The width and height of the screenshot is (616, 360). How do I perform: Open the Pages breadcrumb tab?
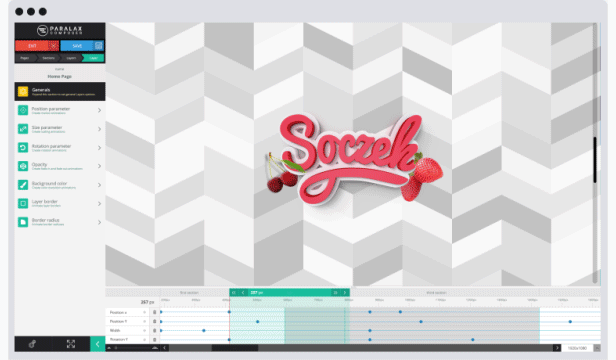tap(25, 58)
